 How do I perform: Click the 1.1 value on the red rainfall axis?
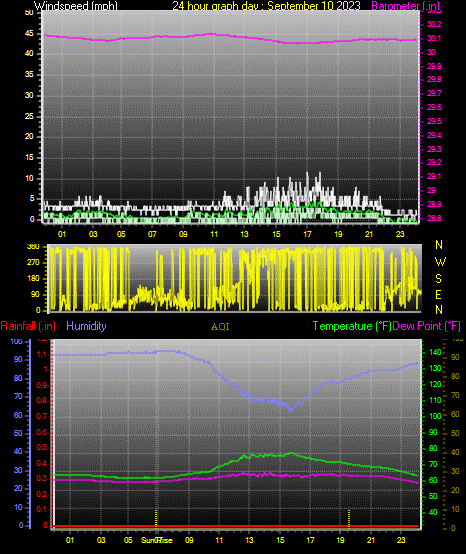(42, 354)
